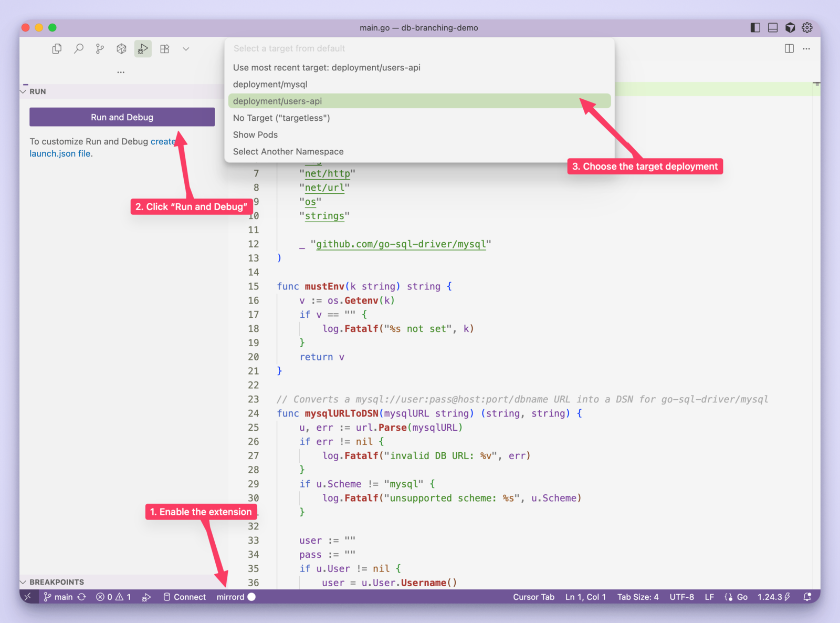Screen dimensions: 840x623
Task: Toggle the bottom panel layout icon
Action: tap(773, 27)
